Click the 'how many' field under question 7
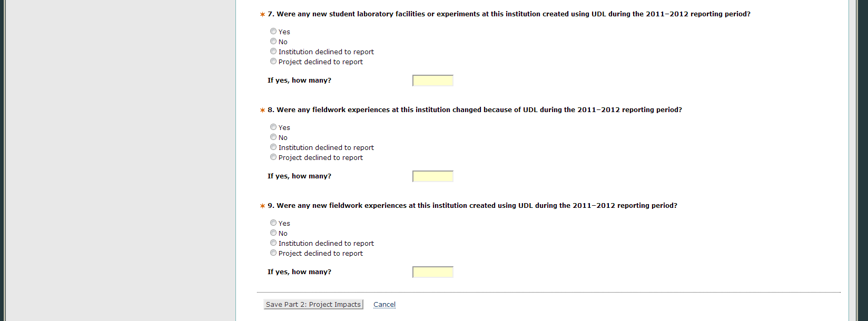 coord(432,81)
